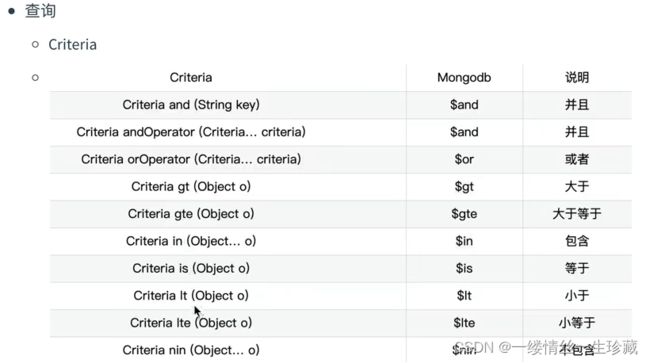Click the Mongodb column header
This screenshot has height=363, width=650.
(x=464, y=77)
